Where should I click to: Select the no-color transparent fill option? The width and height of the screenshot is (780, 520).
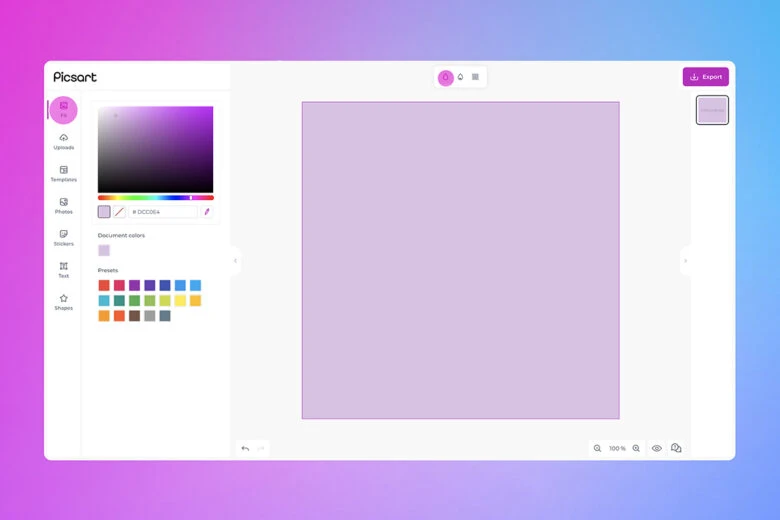(x=119, y=212)
